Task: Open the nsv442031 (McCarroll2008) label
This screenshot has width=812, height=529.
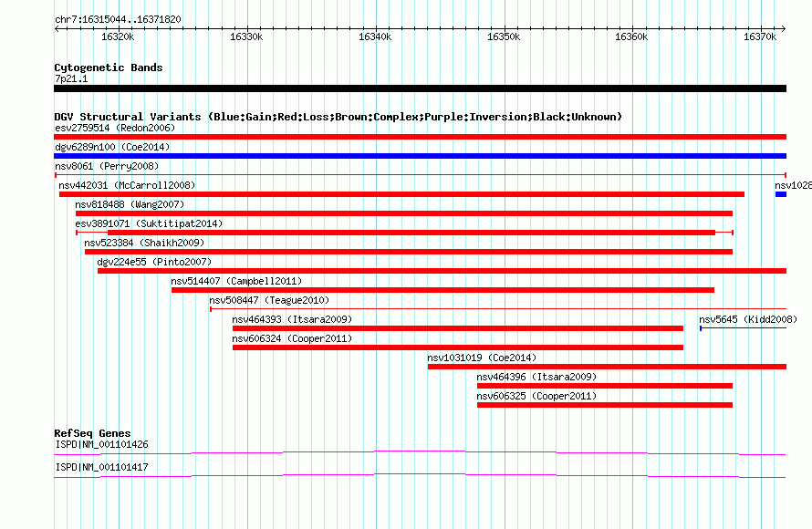Action: tap(127, 185)
